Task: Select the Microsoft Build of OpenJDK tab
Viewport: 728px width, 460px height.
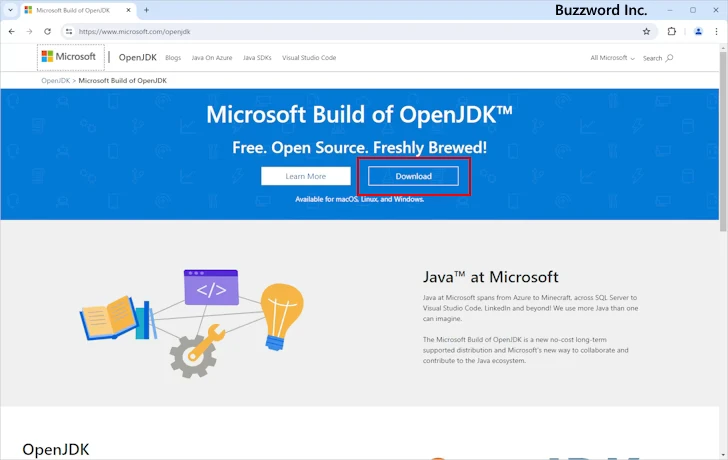Action: [78, 10]
